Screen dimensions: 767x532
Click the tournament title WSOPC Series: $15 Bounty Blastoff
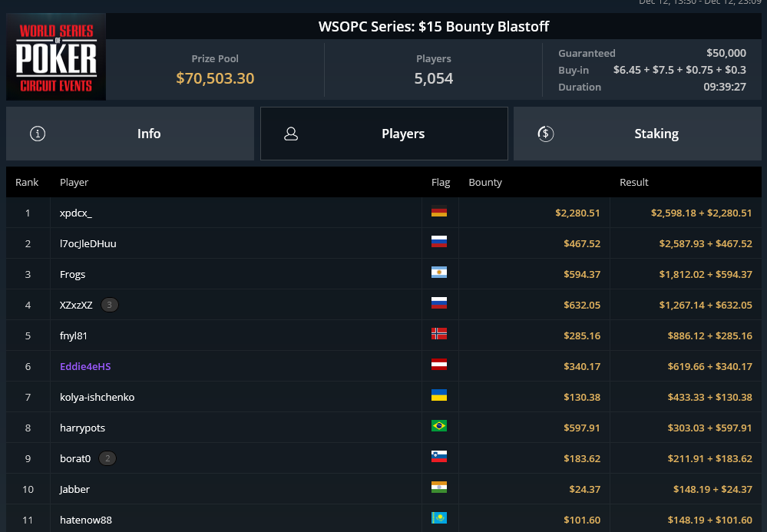(433, 26)
